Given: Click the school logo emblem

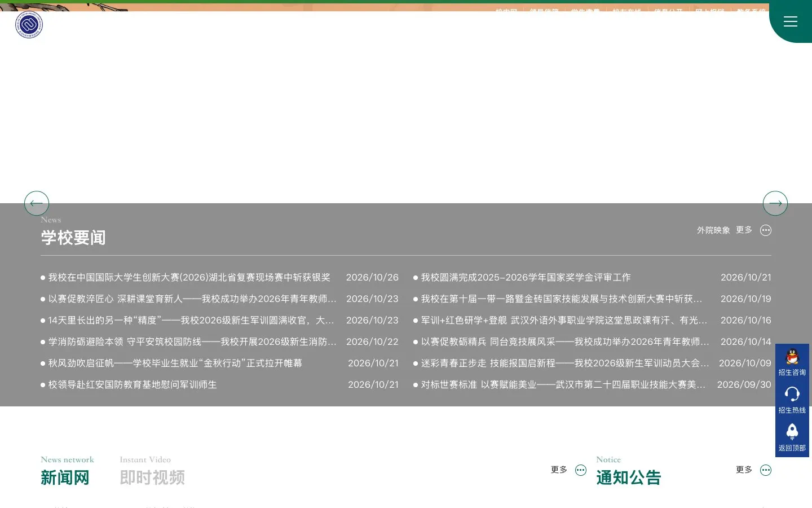Looking at the screenshot, I should click(x=29, y=25).
